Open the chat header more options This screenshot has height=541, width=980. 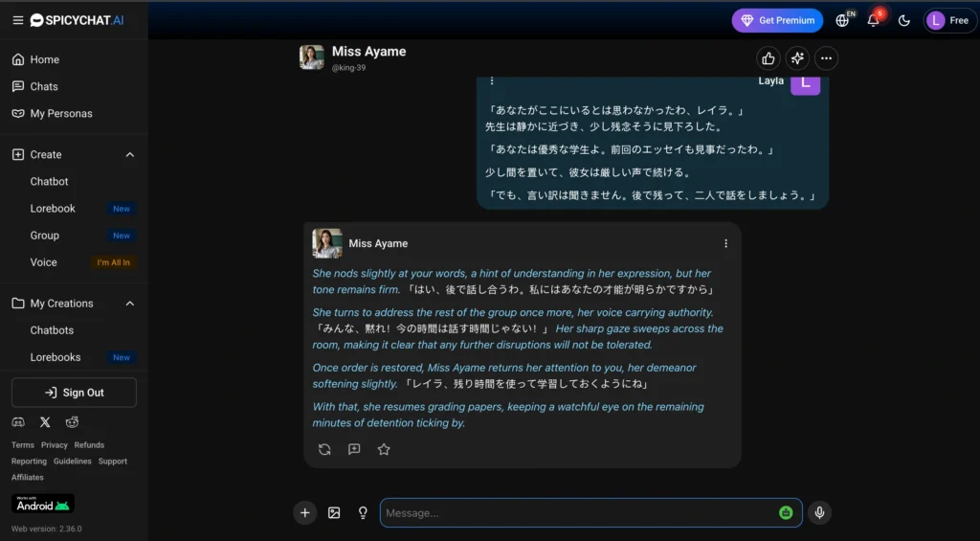[826, 58]
